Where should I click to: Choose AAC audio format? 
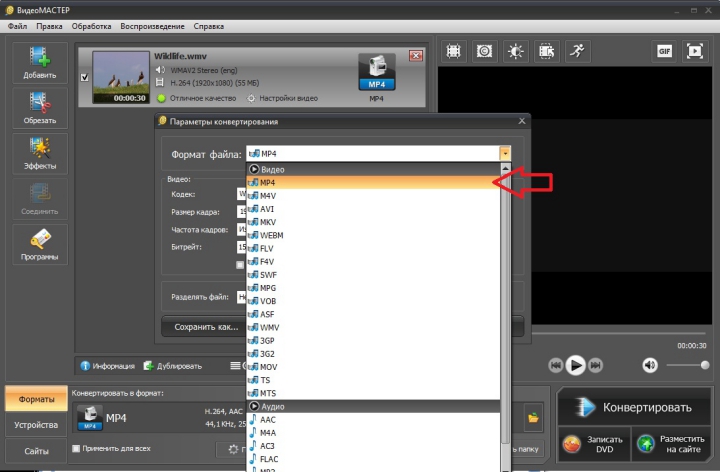[373, 420]
